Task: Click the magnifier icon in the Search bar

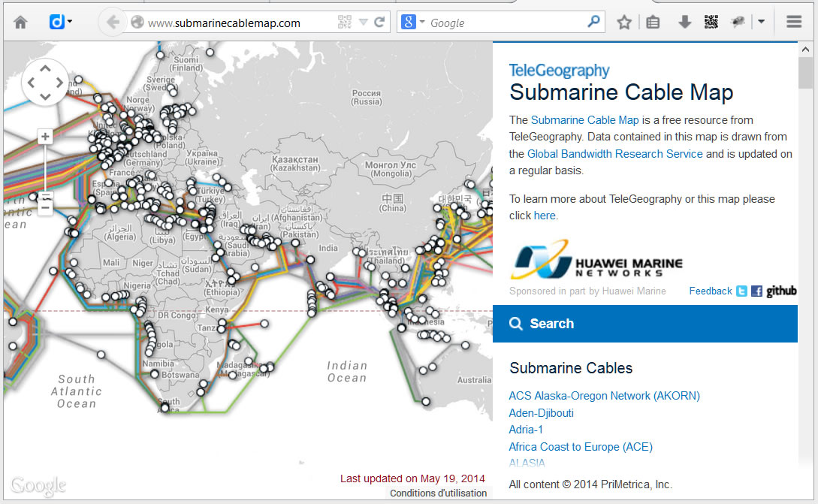Action: click(x=515, y=324)
